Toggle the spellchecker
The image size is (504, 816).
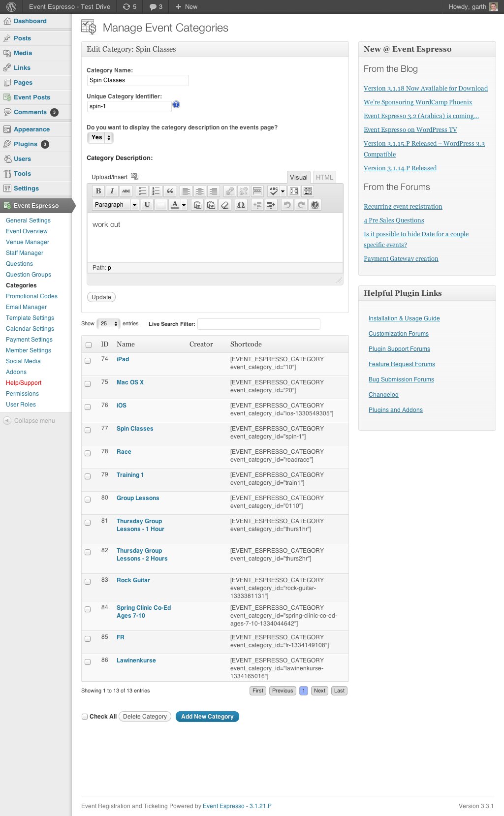[274, 191]
